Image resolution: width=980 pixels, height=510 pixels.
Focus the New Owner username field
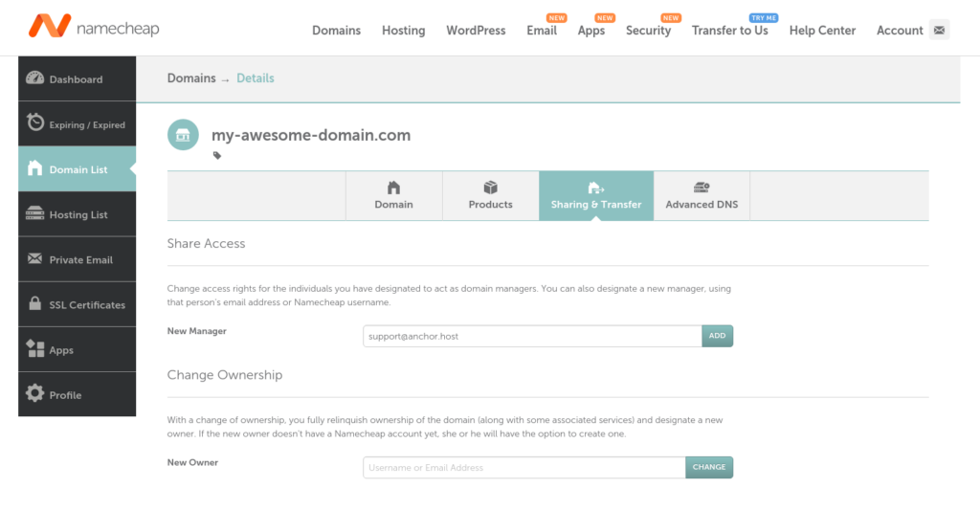(524, 468)
